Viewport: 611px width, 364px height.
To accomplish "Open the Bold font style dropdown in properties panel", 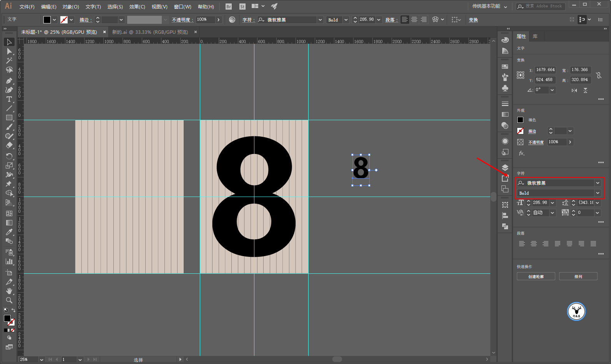I will (598, 193).
